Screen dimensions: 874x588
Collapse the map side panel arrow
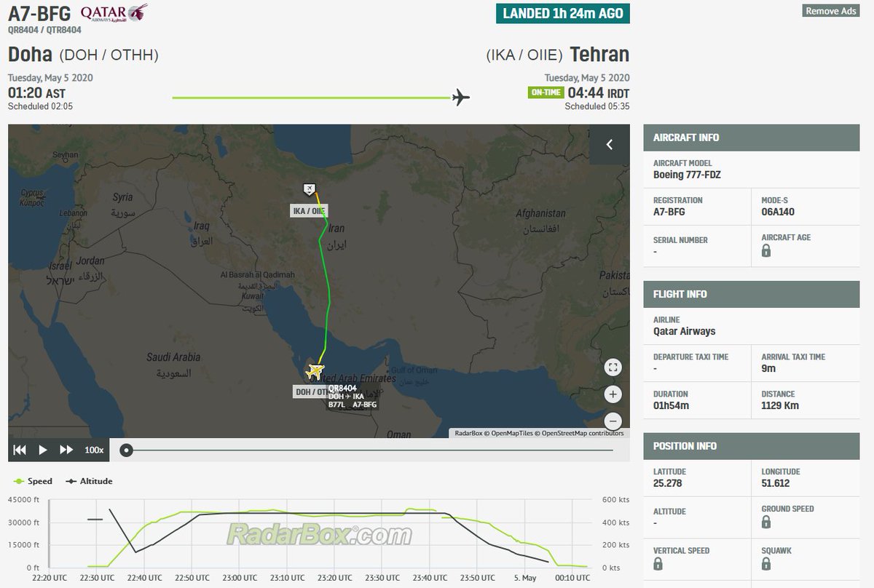click(x=610, y=145)
